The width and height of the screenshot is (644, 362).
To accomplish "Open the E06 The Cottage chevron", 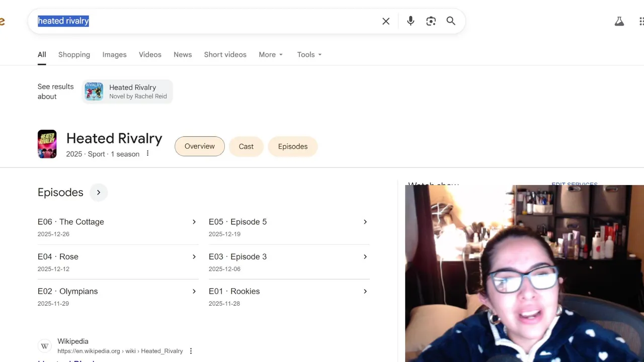I will 194,222.
